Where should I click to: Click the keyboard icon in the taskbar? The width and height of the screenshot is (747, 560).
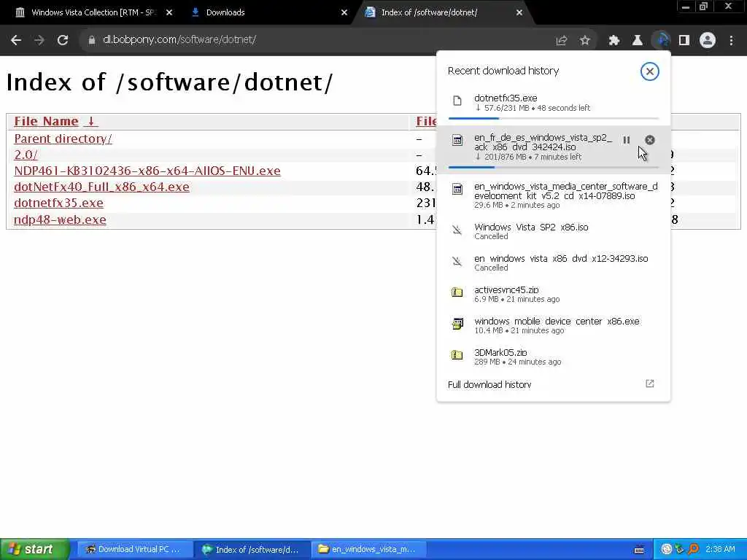639,550
